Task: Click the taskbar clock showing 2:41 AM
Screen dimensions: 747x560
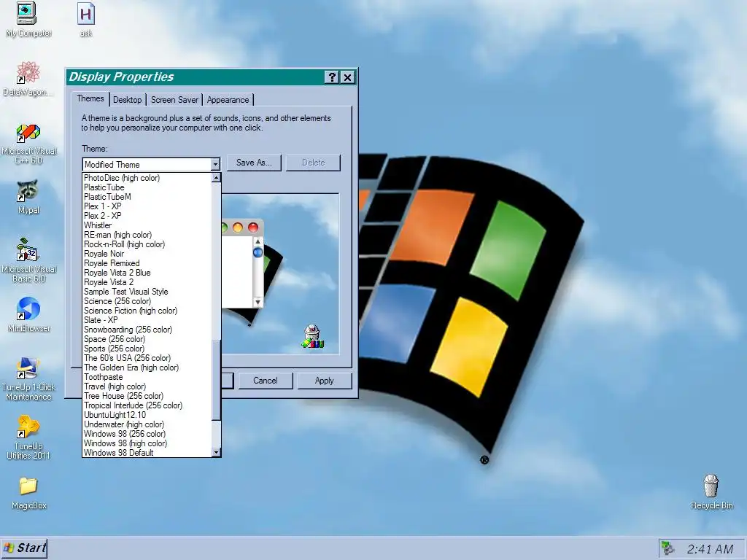Action: pyautogui.click(x=710, y=549)
